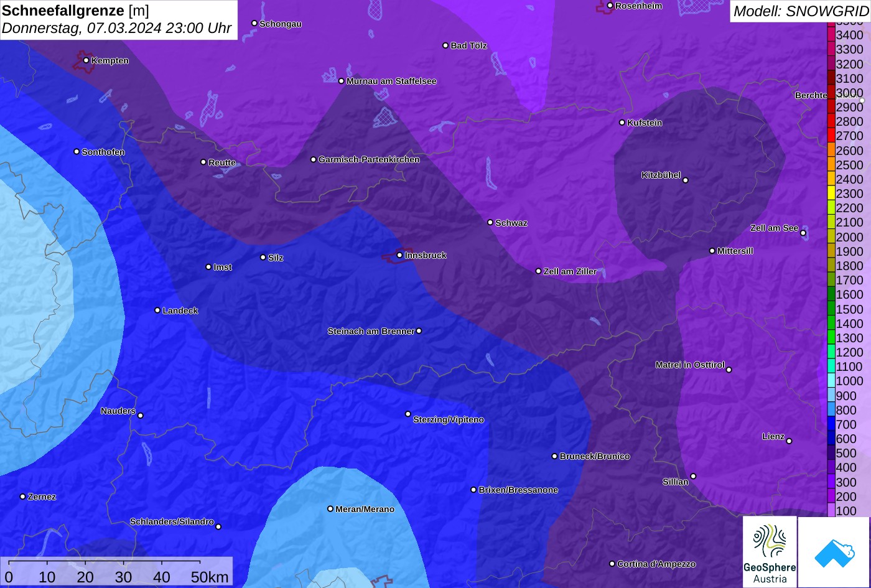This screenshot has width=871, height=588.
Task: Pick the 100 light purple legend swatch
Action: click(x=831, y=510)
